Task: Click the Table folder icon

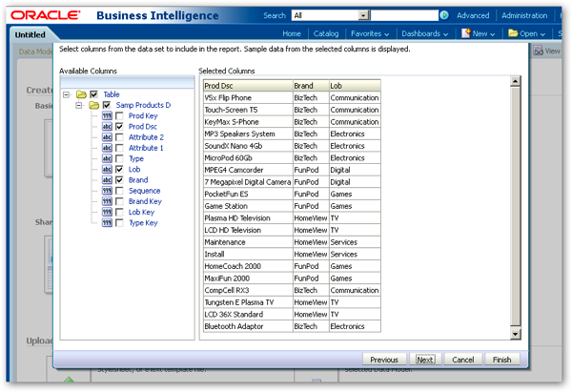Action: 81,94
